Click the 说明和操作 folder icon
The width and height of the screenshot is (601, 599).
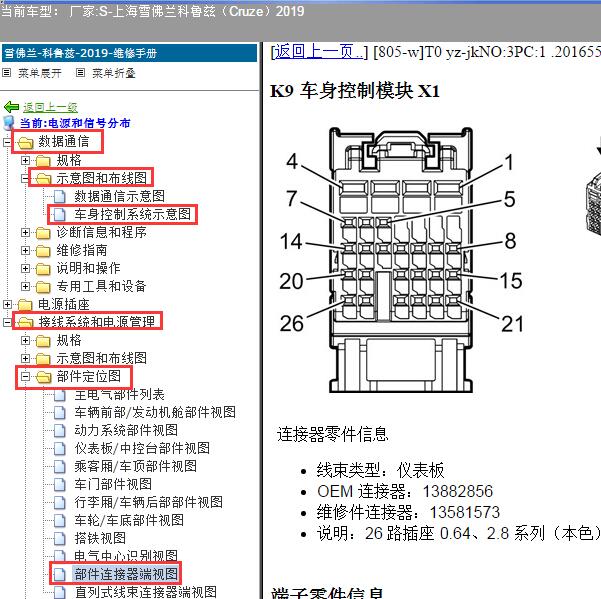(43, 269)
